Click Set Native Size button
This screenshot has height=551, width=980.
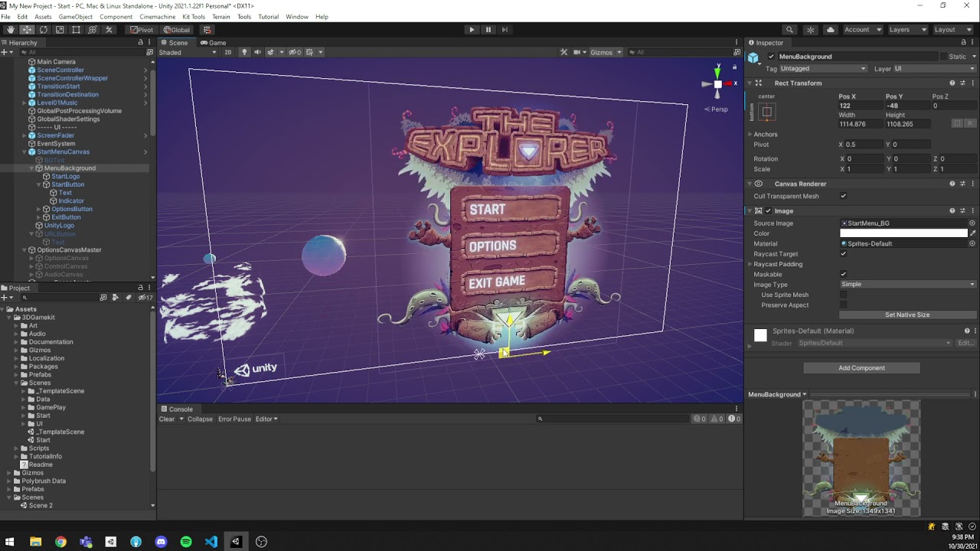pos(907,315)
